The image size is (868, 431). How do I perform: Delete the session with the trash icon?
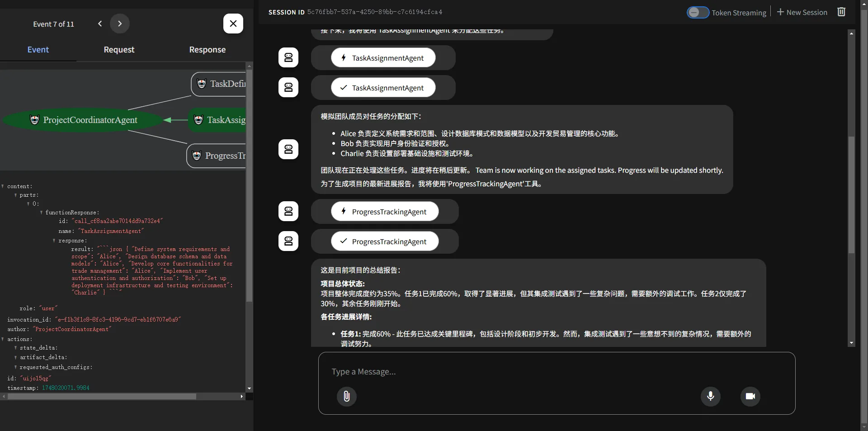841,12
